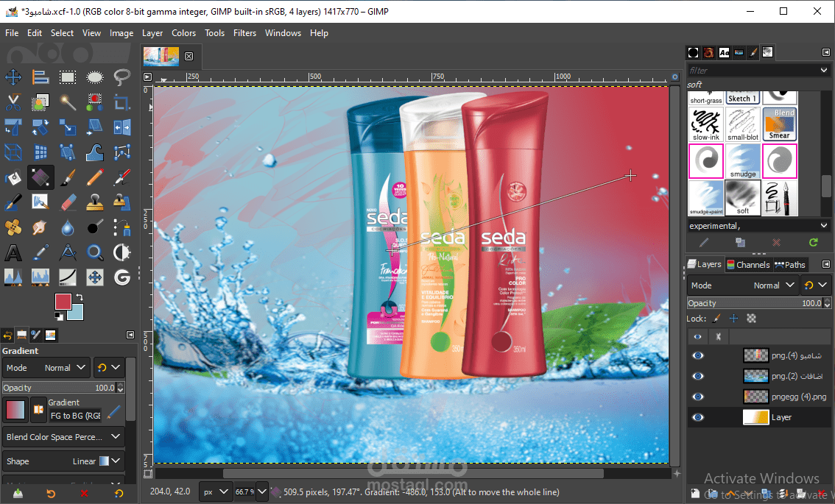Open the Filters menu
The height and width of the screenshot is (504, 835).
244,33
